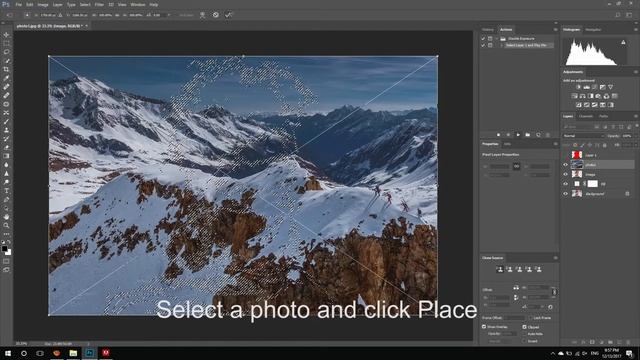Click Stop playing/recording in Actions panel
640x360 pixels.
pos(498,135)
